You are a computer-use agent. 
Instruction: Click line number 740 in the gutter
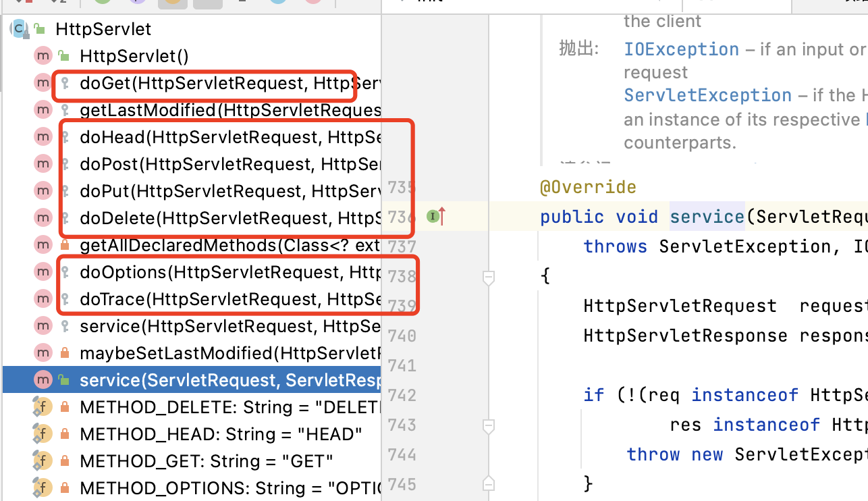point(402,336)
